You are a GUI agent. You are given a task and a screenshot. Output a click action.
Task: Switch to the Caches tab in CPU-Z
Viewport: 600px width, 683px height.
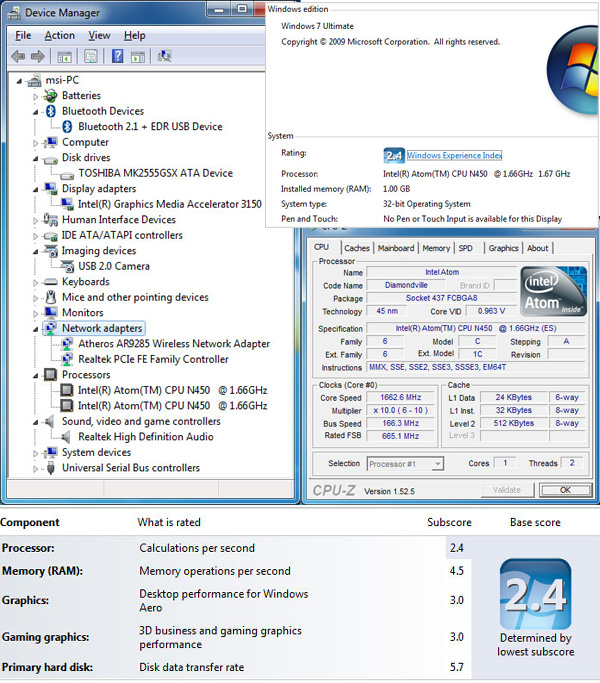pos(357,248)
